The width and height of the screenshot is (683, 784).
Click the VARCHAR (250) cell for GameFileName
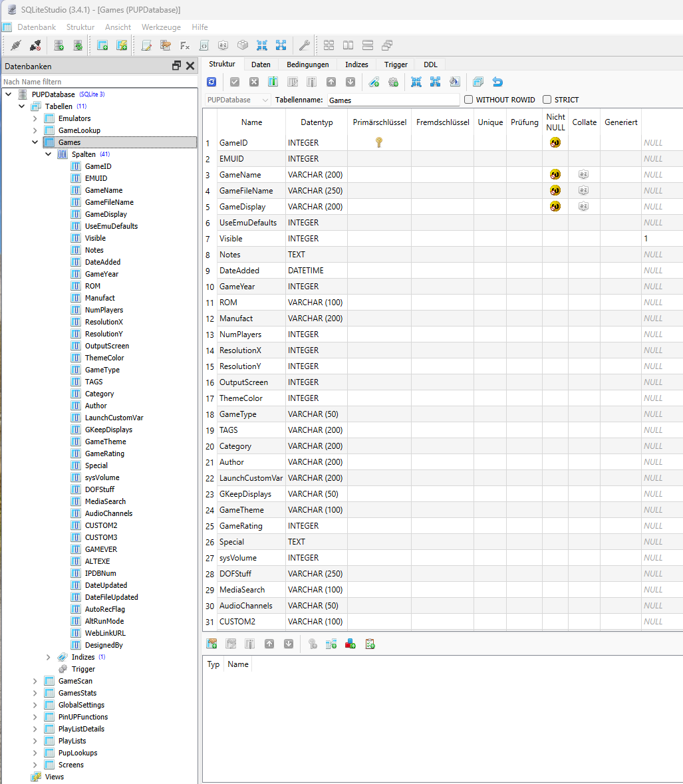click(x=317, y=190)
